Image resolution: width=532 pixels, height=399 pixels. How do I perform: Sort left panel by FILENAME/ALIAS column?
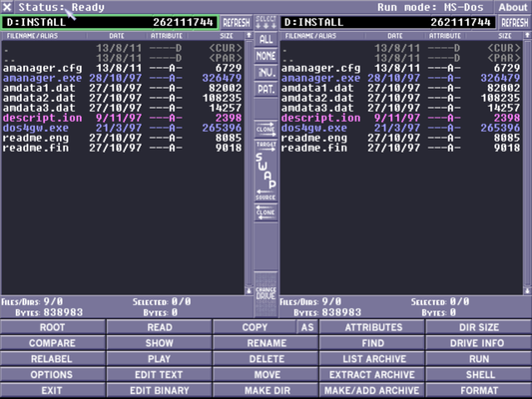[32, 36]
